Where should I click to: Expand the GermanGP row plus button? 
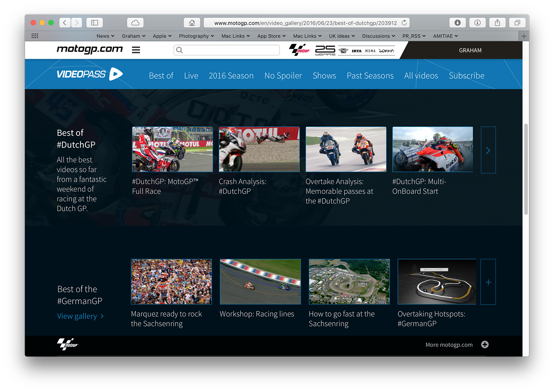pyautogui.click(x=488, y=282)
